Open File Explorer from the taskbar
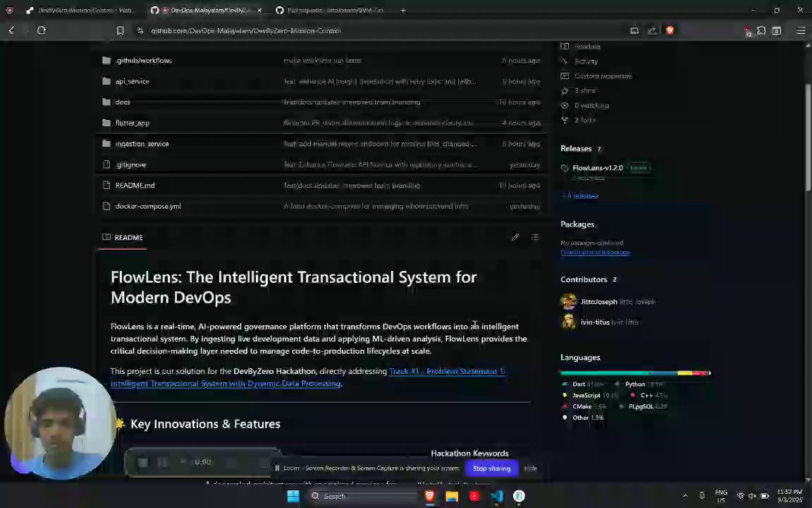 click(x=452, y=496)
